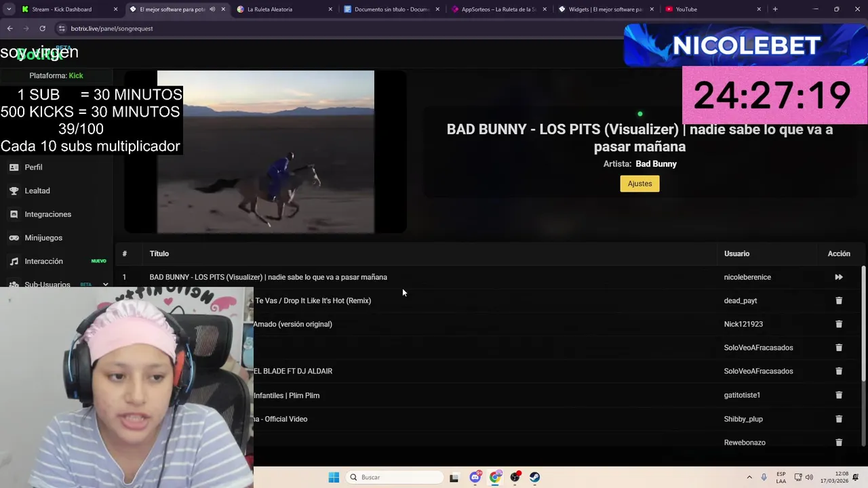Open Lealtad trophy icon in sidebar
The image size is (868, 488).
[x=14, y=191]
